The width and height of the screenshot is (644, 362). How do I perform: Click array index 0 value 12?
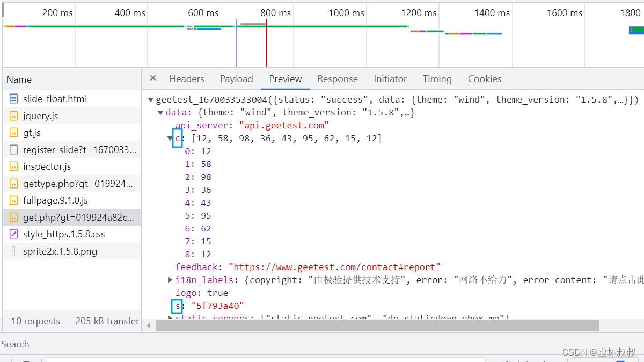click(206, 151)
